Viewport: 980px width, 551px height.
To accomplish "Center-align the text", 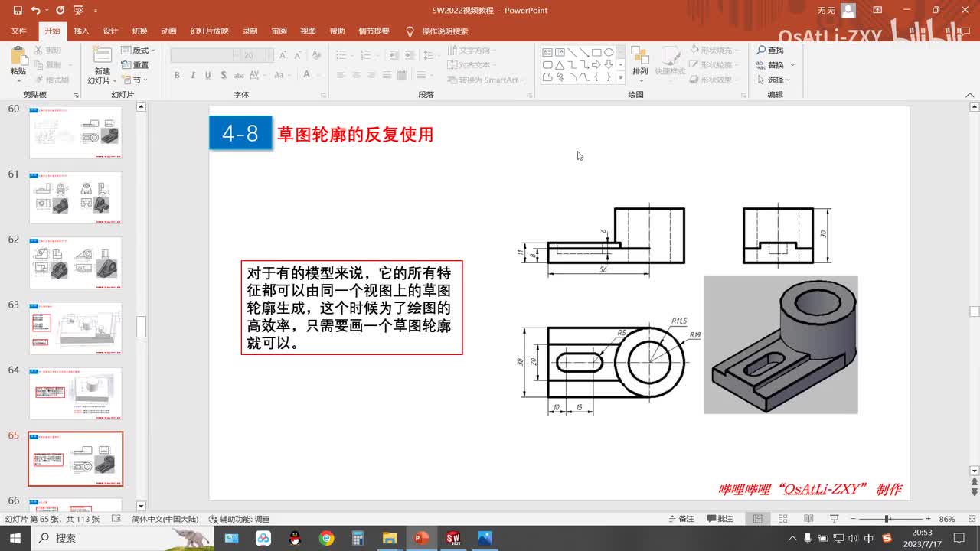I will [356, 75].
